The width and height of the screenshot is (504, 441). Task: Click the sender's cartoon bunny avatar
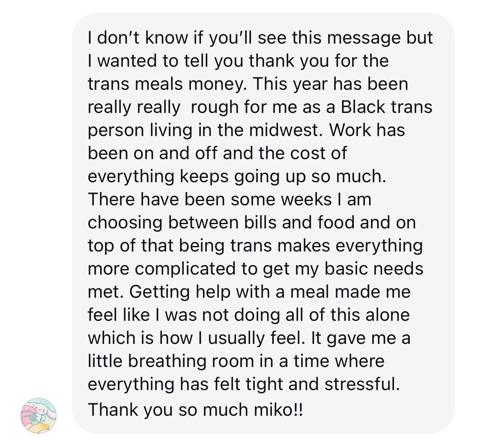point(38,414)
